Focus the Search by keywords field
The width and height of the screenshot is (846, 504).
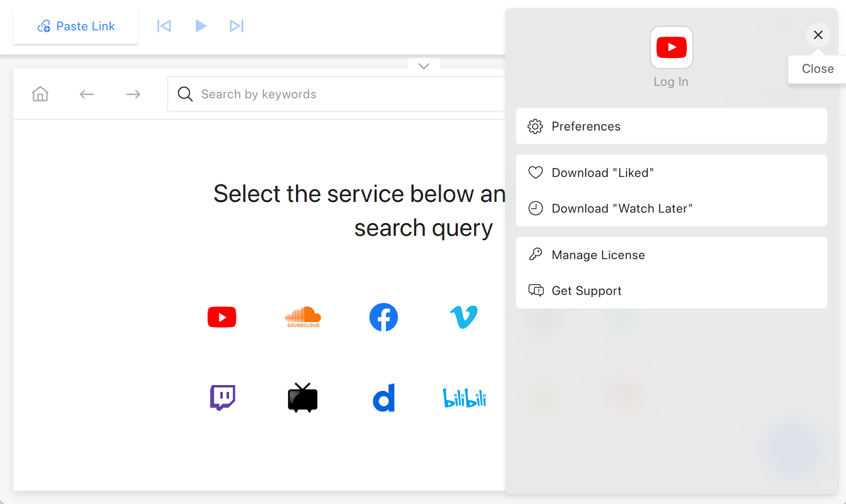coord(336,94)
